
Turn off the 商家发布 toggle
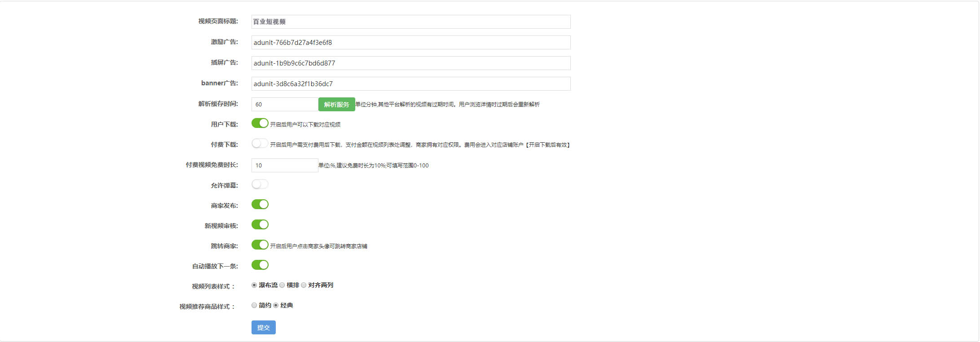tap(260, 205)
